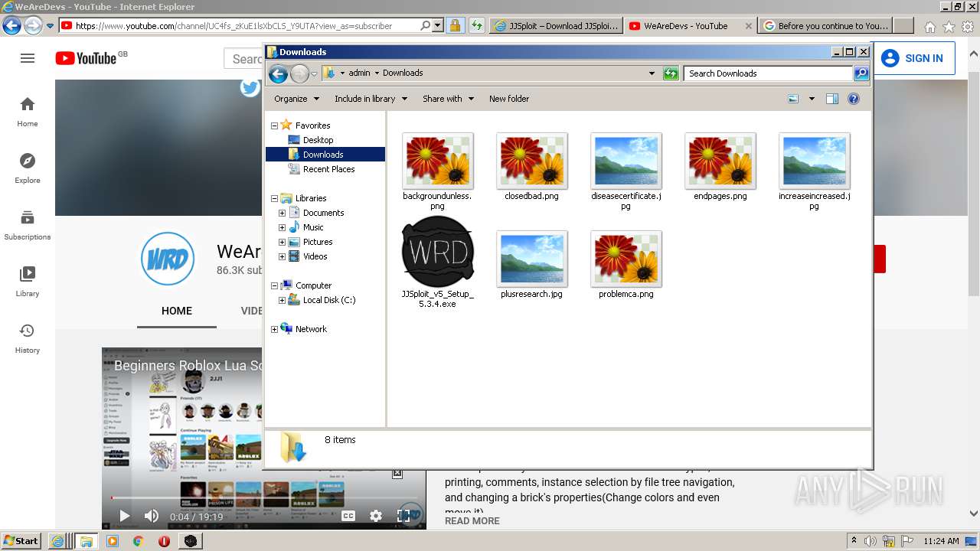The height and width of the screenshot is (551, 980).
Task: Open Subscriptions in YouTube sidebar
Action: click(x=28, y=225)
